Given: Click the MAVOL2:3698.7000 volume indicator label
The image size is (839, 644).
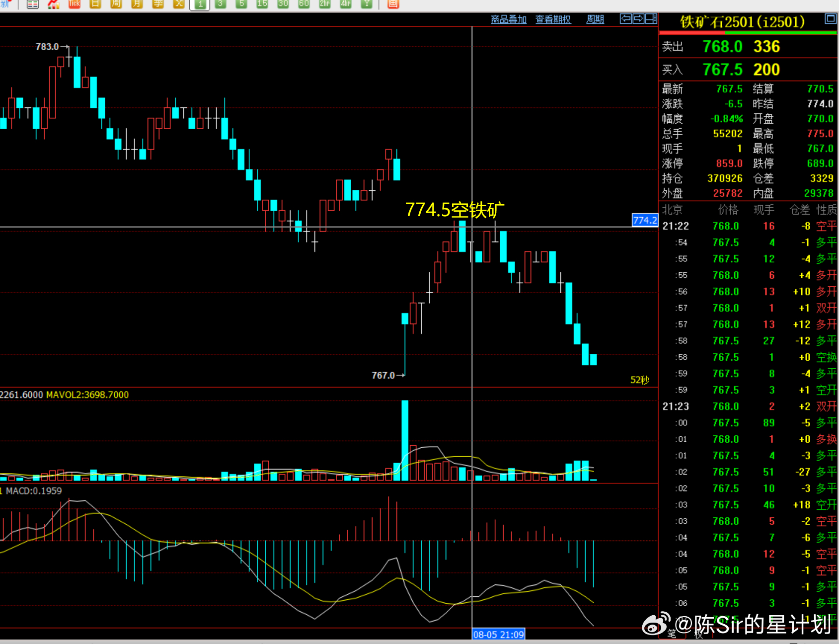Looking at the screenshot, I should [87, 395].
